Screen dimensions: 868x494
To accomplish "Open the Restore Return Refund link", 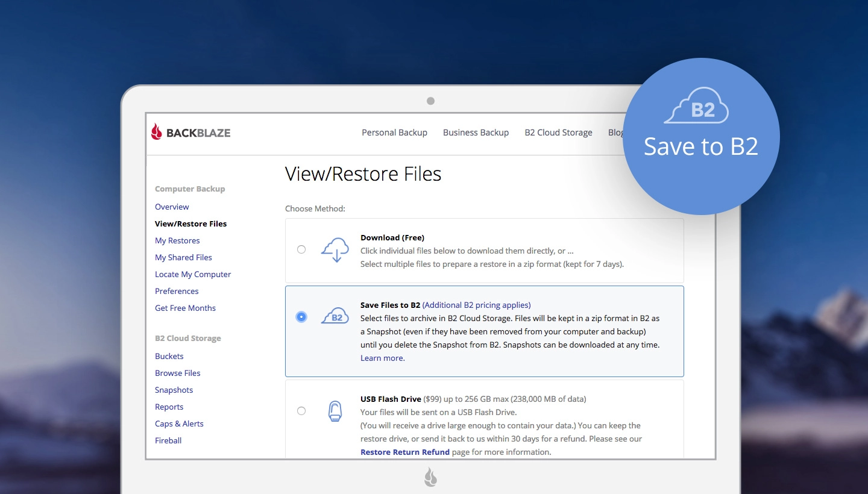I will pyautogui.click(x=405, y=452).
